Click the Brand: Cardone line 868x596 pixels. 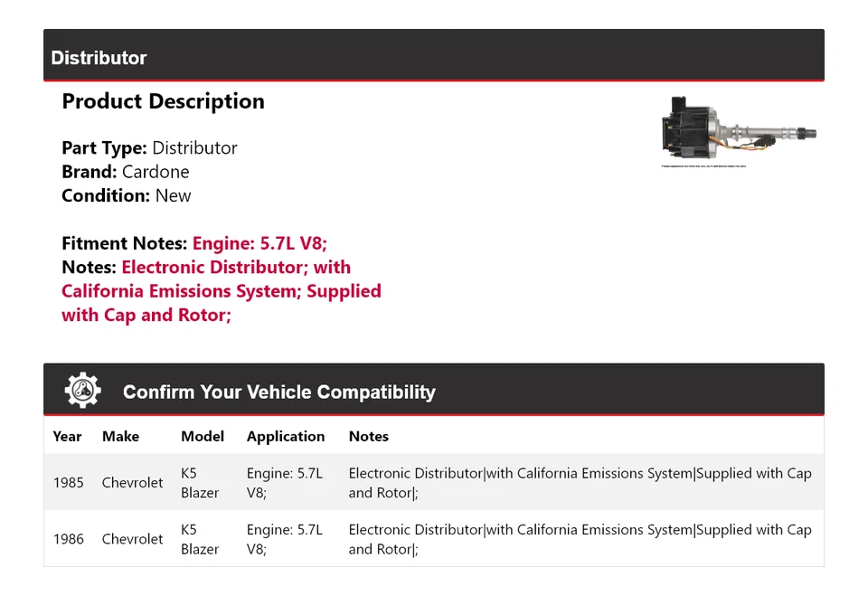(x=126, y=172)
